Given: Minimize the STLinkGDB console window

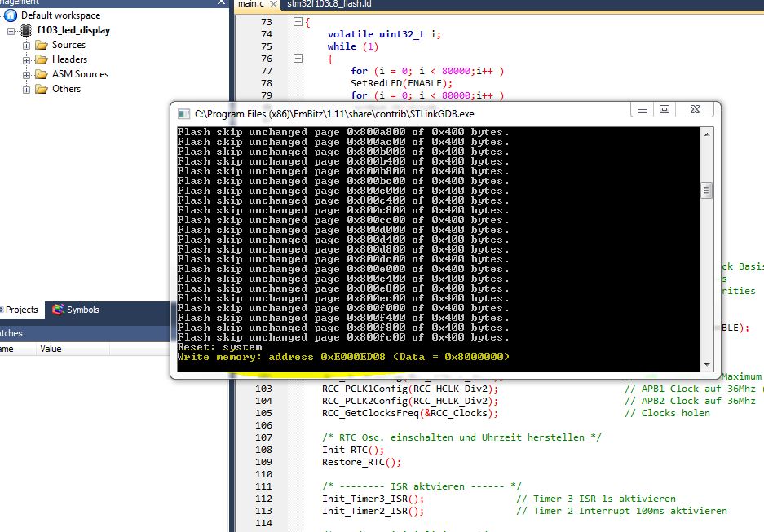Looking at the screenshot, I should (x=643, y=110).
